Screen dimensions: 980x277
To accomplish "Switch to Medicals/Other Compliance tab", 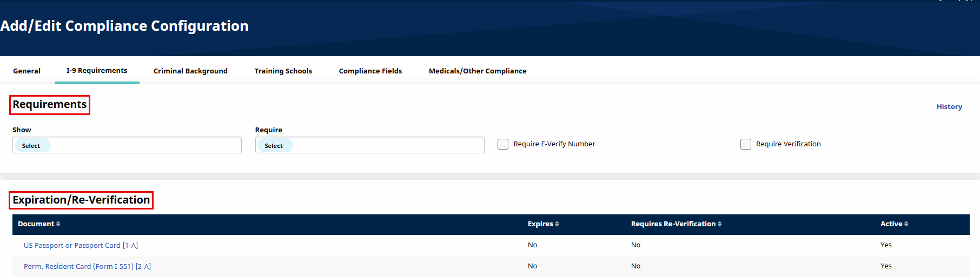I will click(477, 71).
